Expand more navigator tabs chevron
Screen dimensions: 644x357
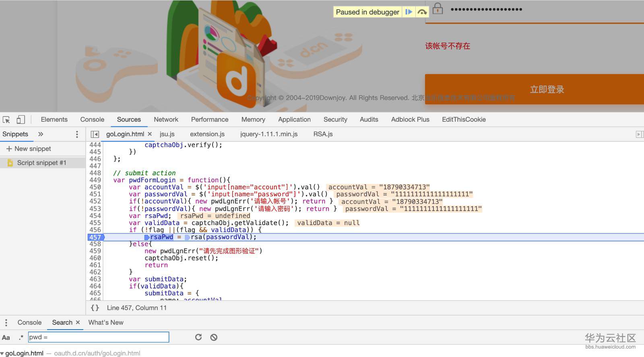[x=41, y=134]
